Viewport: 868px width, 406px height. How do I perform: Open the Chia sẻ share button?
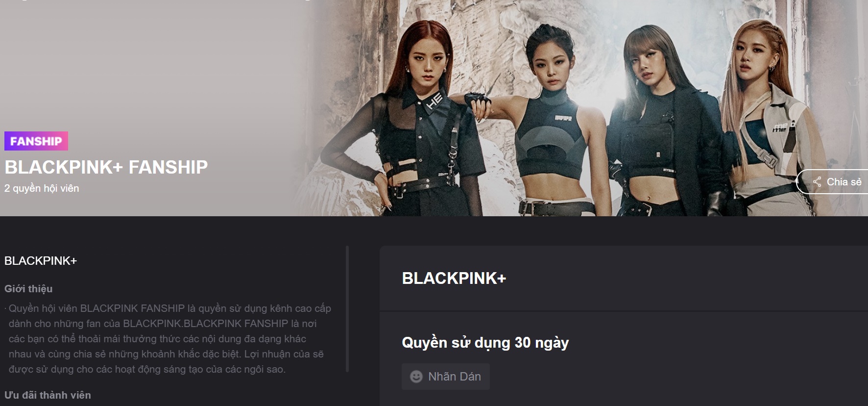[x=832, y=182]
